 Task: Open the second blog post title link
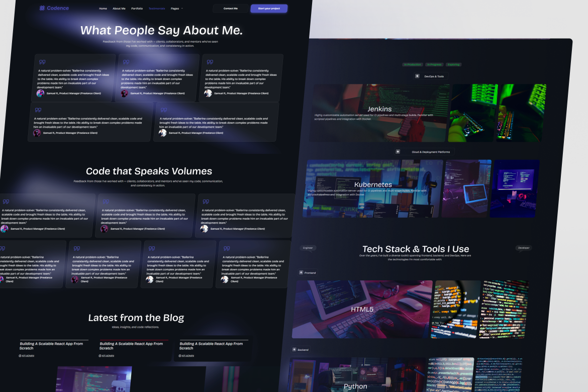point(131,346)
